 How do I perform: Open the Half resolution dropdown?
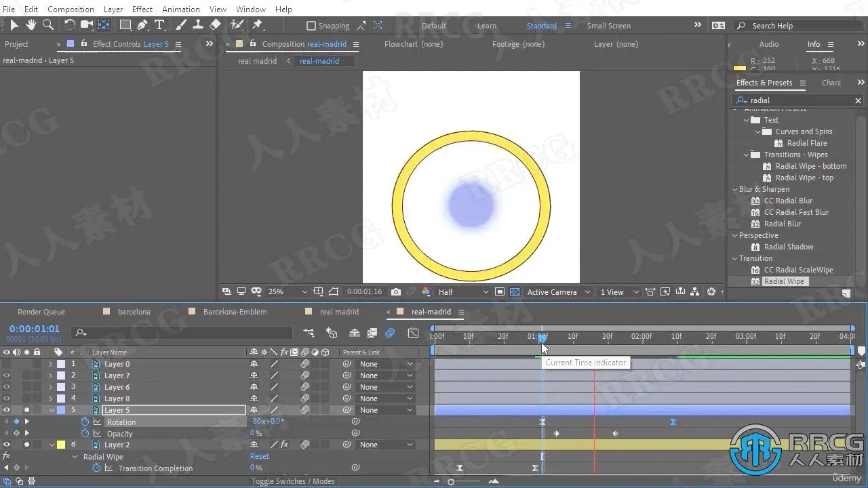tap(463, 292)
